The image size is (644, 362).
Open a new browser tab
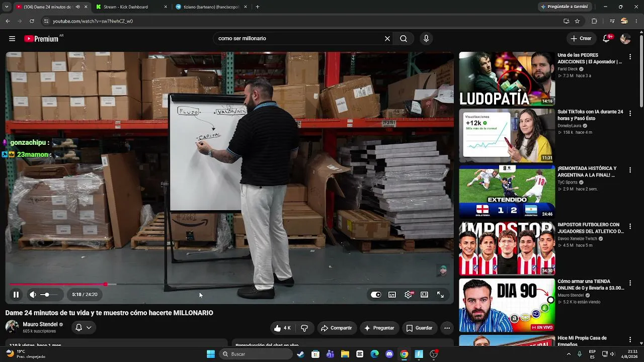coord(258,7)
